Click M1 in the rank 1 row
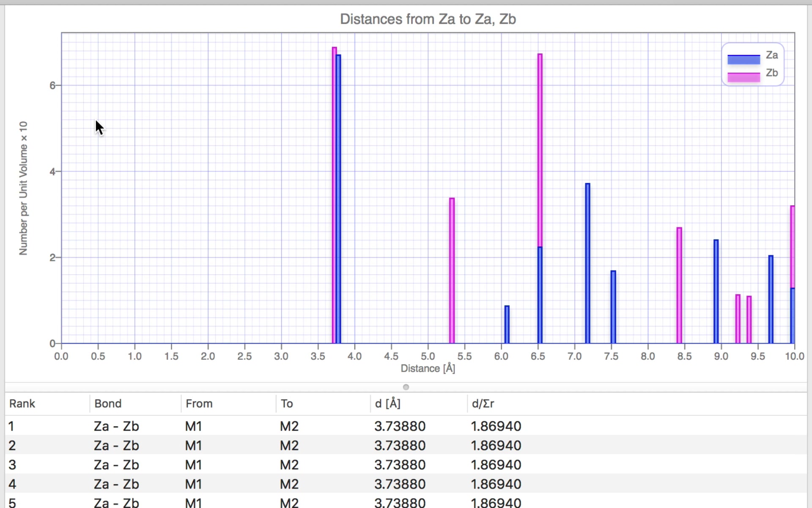 (194, 426)
